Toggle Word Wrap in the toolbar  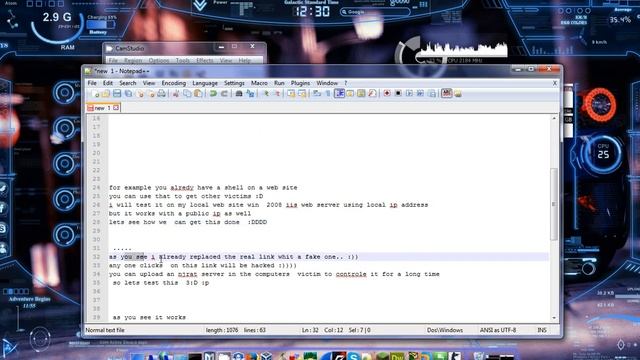316,94
